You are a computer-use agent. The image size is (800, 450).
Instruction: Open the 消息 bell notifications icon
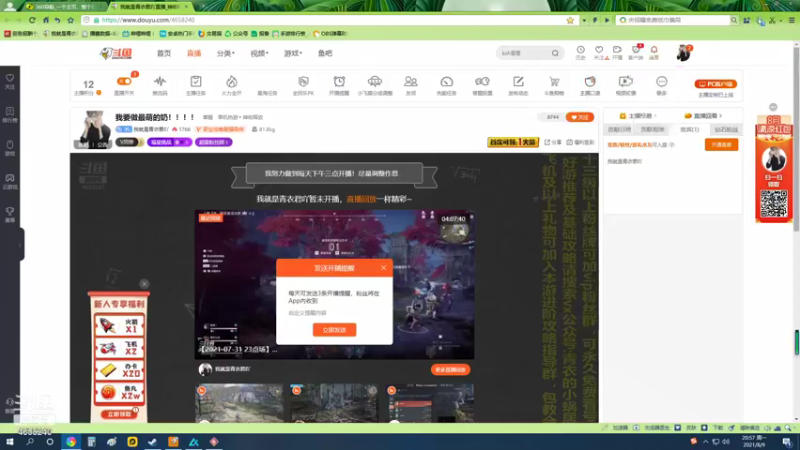click(x=654, y=50)
